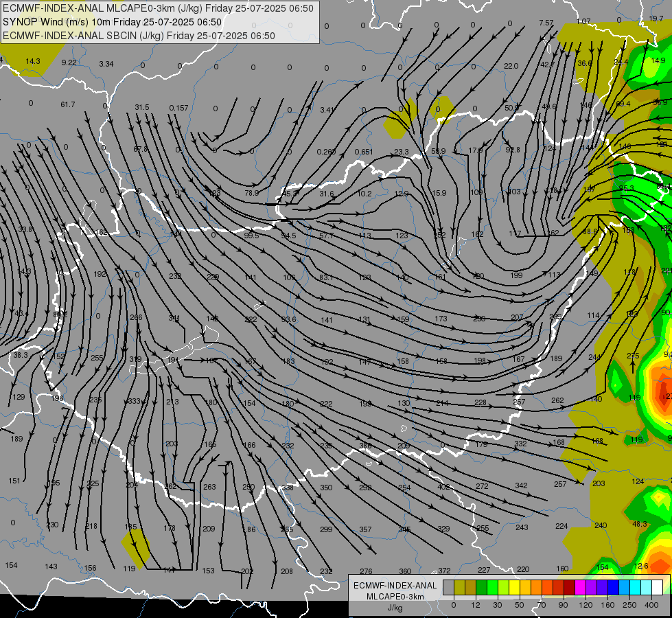Screen dimensions: 672x618
Task: Click the map value 23.3
Action: [x=402, y=152]
